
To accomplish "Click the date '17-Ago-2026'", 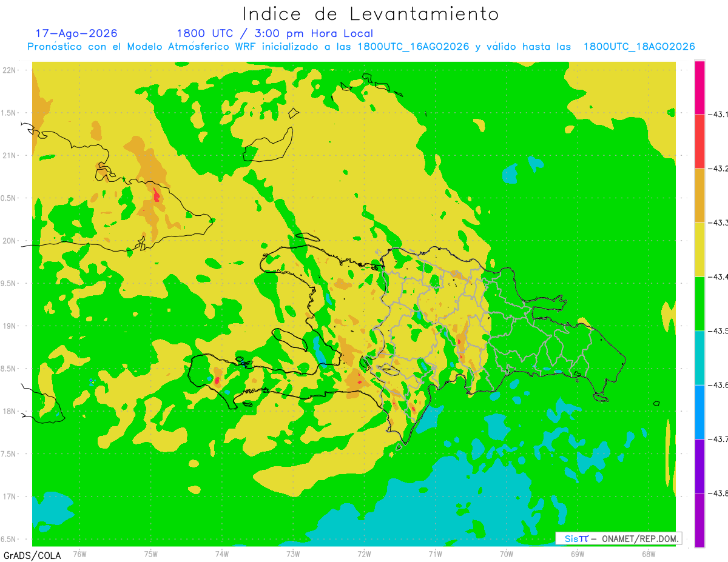I will pyautogui.click(x=76, y=33).
